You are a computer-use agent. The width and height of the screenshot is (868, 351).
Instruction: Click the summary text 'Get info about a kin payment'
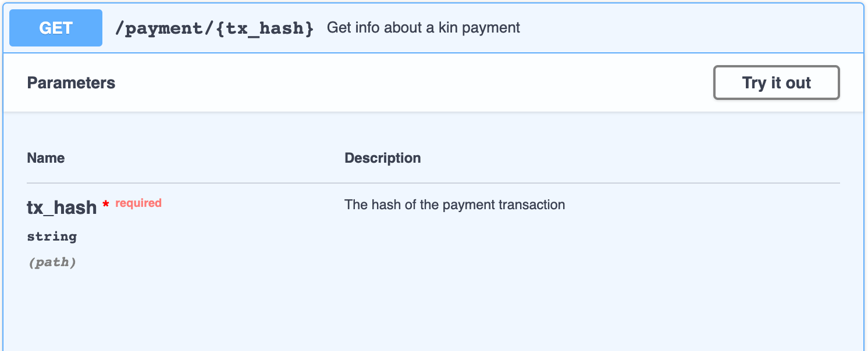(424, 27)
